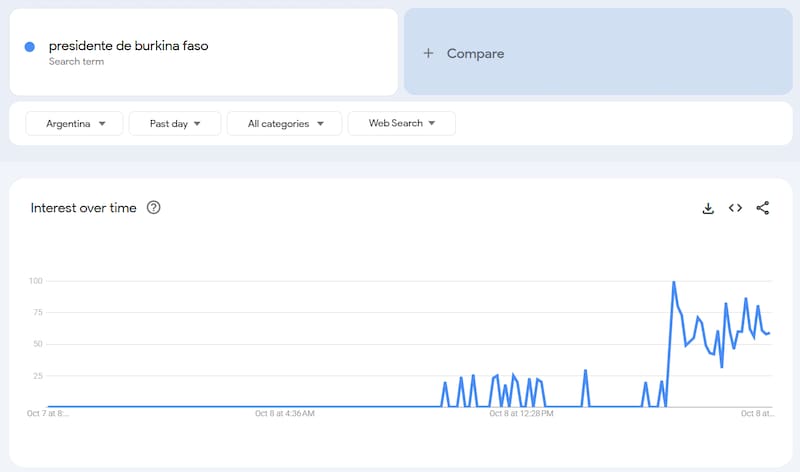Select the 100 peak on chart
The width and height of the screenshot is (800, 472).
click(674, 282)
